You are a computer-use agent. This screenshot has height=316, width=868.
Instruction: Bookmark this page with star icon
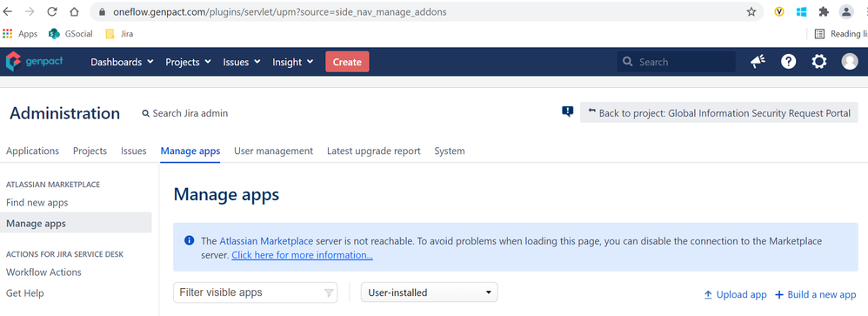click(751, 11)
